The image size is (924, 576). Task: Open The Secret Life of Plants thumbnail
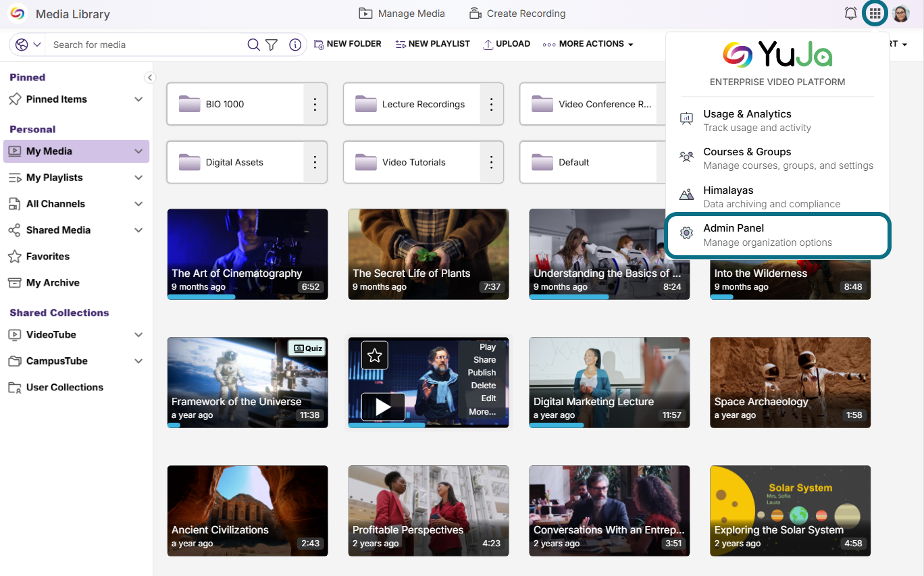pos(429,254)
